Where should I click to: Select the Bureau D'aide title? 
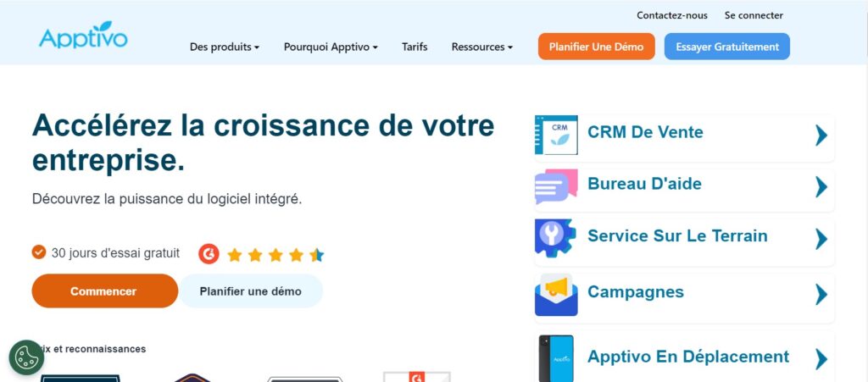[644, 184]
